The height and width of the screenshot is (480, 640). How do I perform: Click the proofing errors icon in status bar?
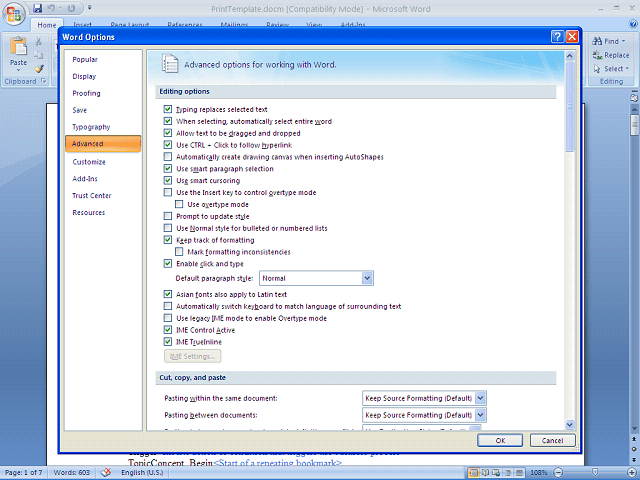(106, 472)
